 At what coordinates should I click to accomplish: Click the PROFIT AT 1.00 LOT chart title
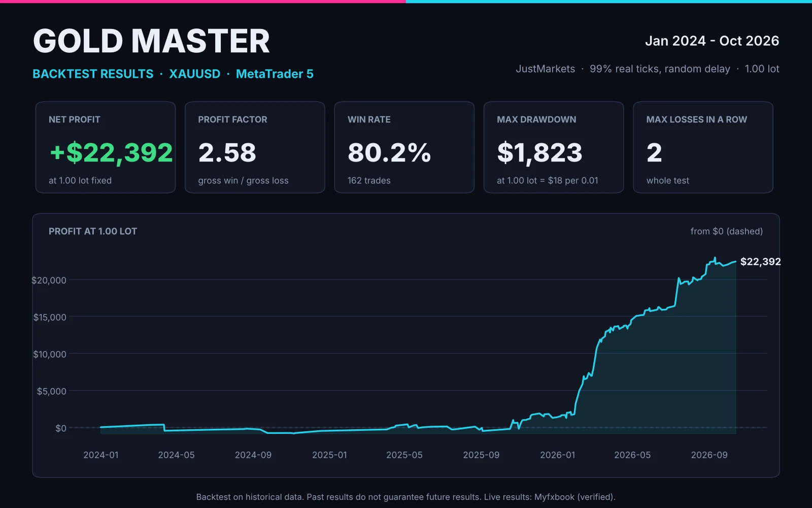(93, 231)
